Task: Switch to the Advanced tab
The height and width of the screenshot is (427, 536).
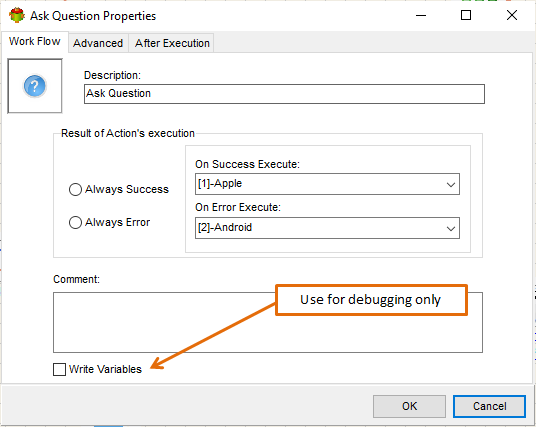Action: (x=98, y=43)
